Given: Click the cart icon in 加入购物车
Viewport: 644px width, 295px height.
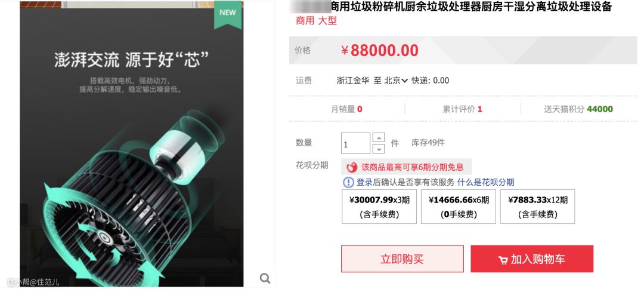Looking at the screenshot, I should pos(503,260).
